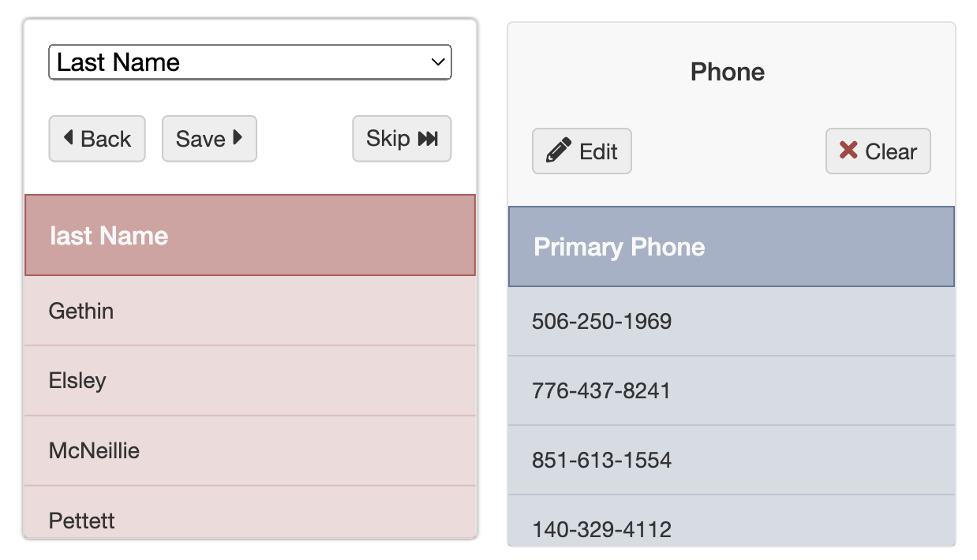977x560 pixels.
Task: Open the Last Name dropdown selector
Action: (250, 62)
